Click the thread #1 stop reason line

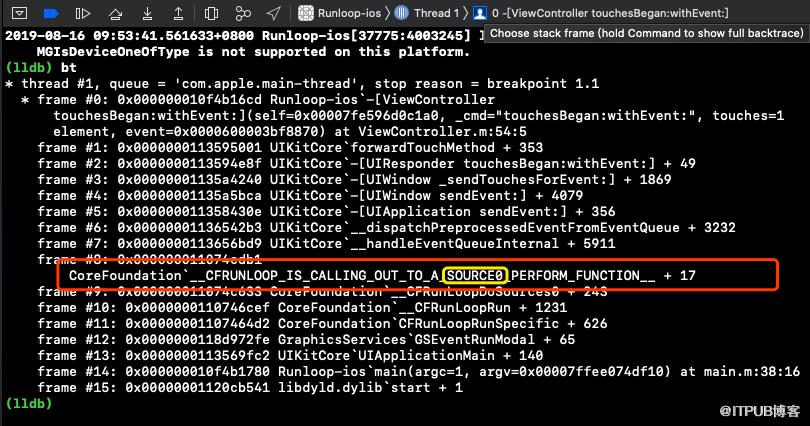[x=302, y=84]
